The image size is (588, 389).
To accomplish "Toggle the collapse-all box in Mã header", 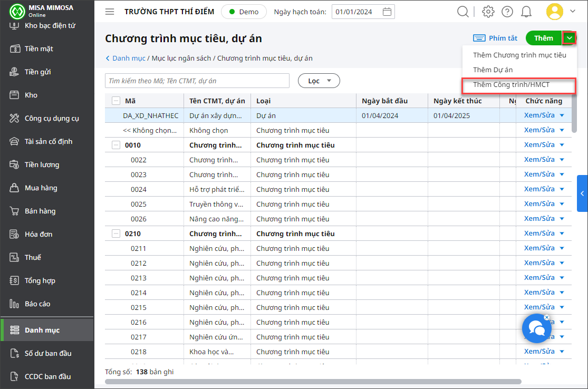I will point(116,101).
